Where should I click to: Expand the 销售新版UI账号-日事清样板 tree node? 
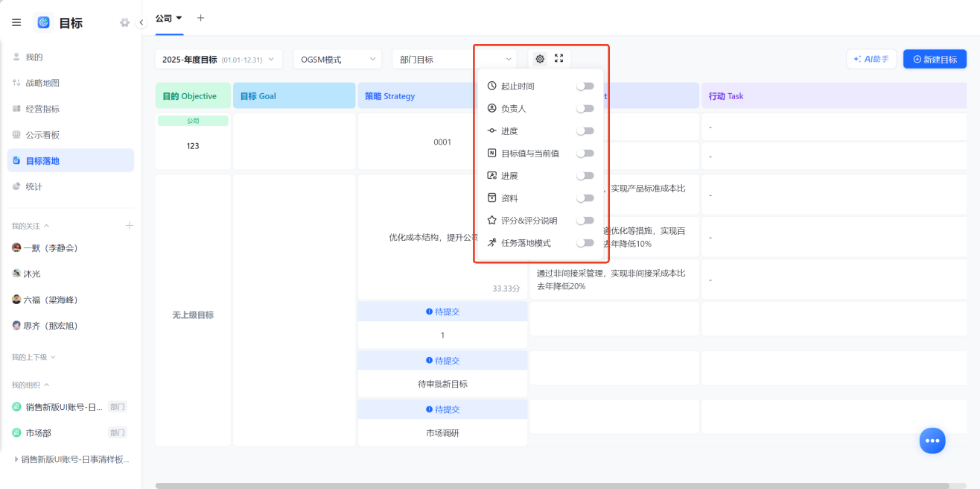(x=16, y=459)
